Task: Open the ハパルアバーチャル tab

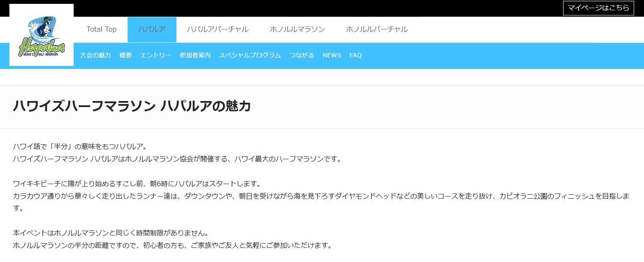Action: tap(218, 30)
